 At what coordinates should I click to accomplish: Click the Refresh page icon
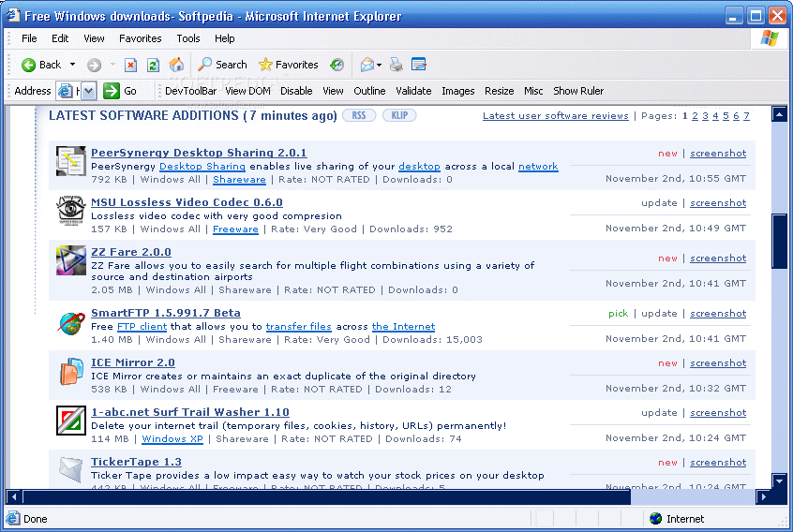(x=153, y=65)
